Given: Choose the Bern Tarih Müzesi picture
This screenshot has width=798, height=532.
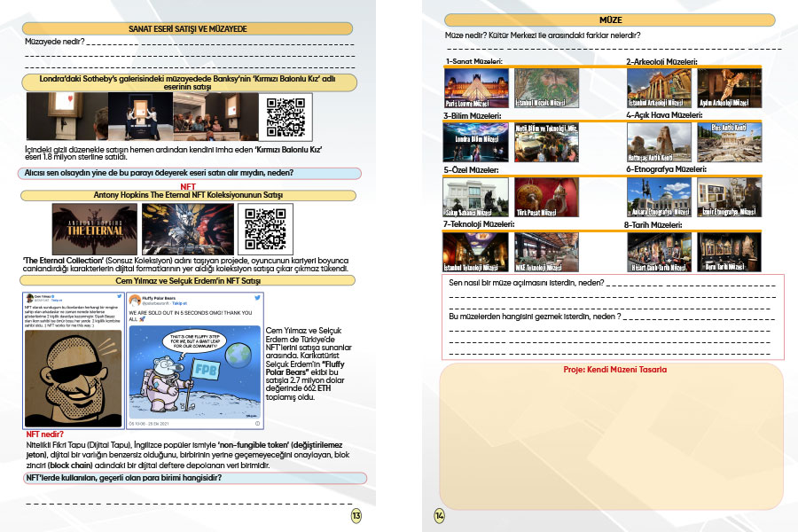Looking at the screenshot, I should point(730,252).
